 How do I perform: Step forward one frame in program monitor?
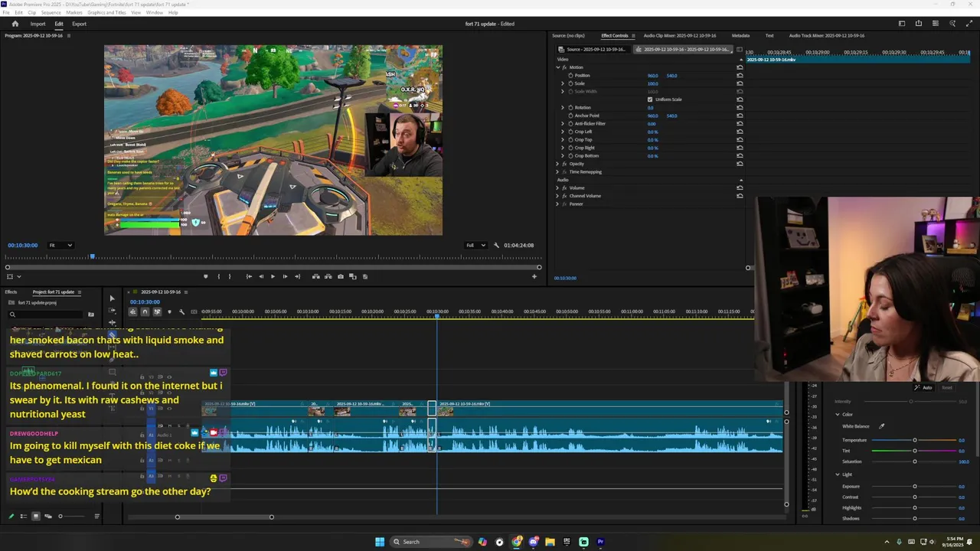(x=285, y=276)
